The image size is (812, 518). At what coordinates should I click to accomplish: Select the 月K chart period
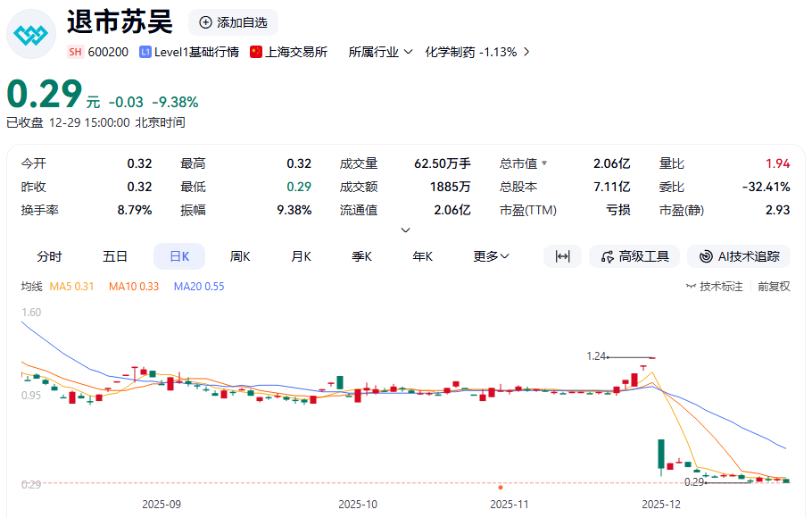pos(301,256)
